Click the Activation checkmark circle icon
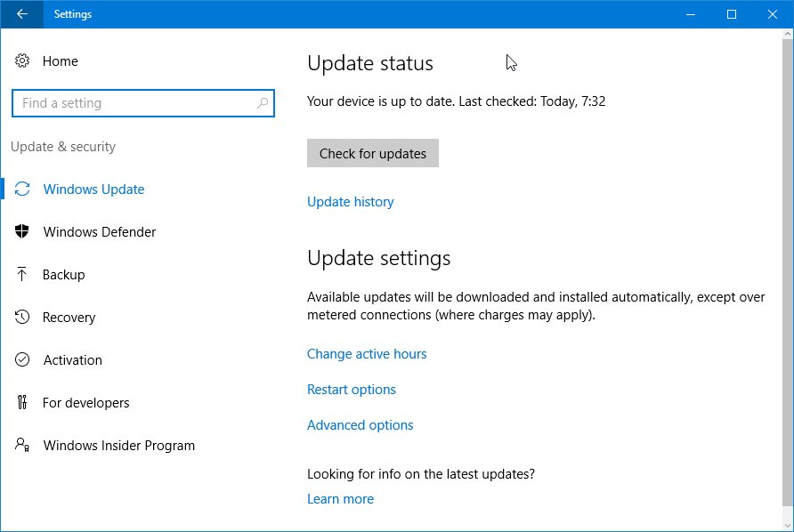The image size is (794, 532). pyautogui.click(x=21, y=359)
